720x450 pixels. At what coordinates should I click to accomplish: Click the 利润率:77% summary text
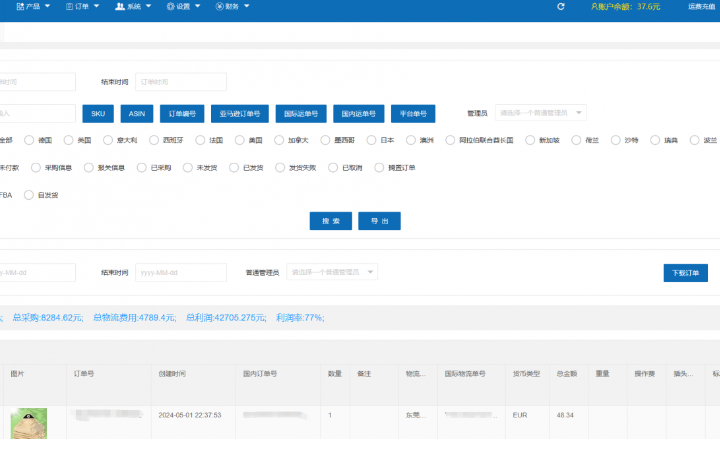coord(300,318)
